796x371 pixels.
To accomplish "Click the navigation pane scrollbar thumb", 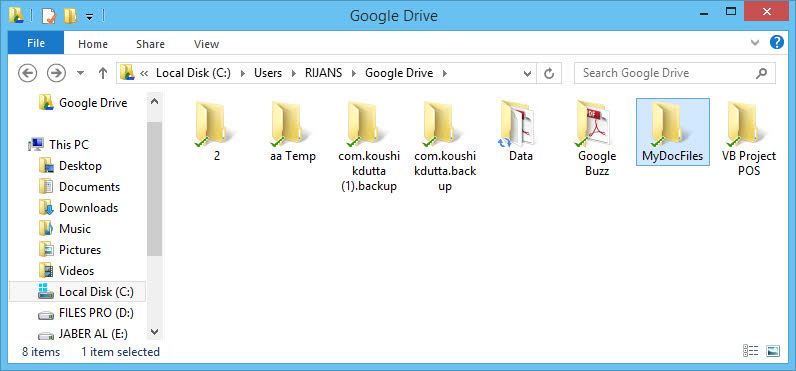I will coord(155,189).
